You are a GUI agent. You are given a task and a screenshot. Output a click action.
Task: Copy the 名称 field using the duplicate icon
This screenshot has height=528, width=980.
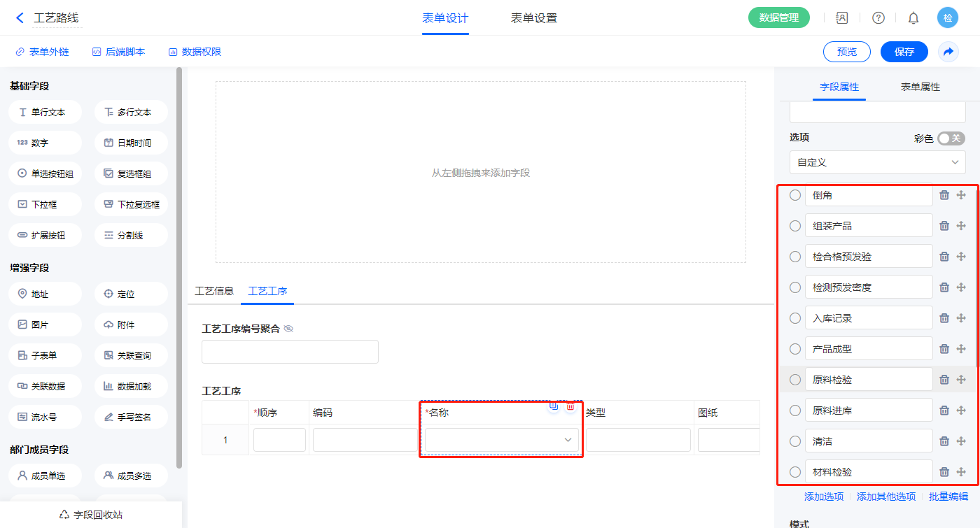(x=554, y=406)
